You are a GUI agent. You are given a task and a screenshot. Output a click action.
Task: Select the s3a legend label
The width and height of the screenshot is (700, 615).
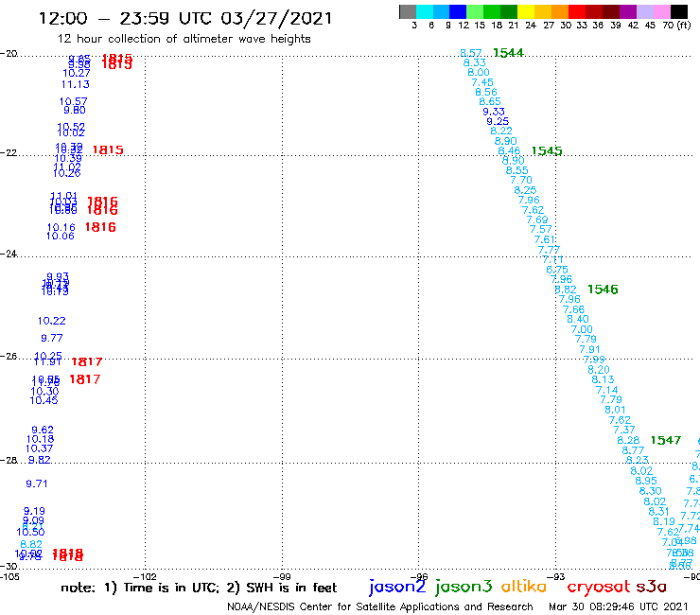pos(651,587)
